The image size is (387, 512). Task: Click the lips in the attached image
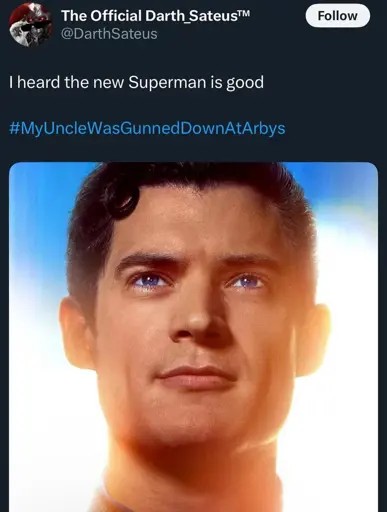[x=197, y=377]
